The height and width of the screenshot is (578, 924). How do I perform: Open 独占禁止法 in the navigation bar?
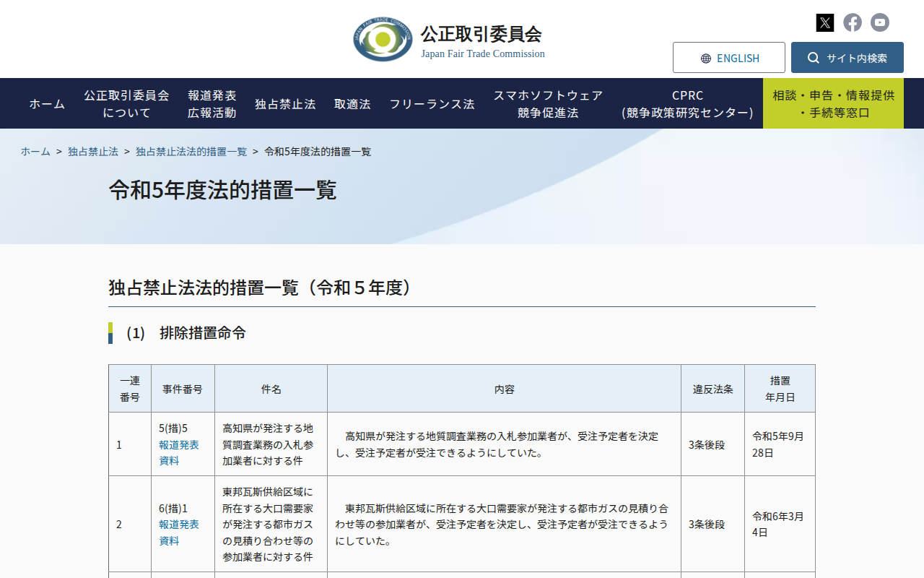point(285,103)
